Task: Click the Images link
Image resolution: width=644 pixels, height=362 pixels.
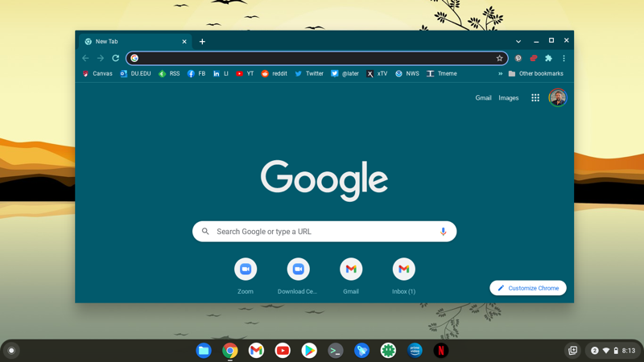Action: (509, 97)
